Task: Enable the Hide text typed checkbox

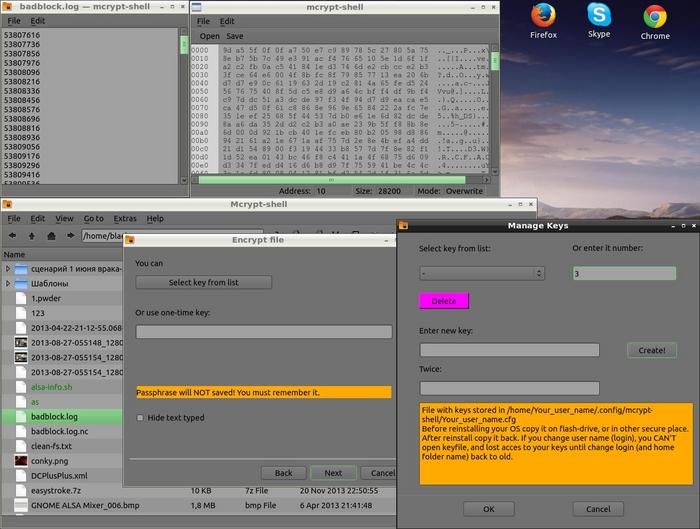Action: 140,418
